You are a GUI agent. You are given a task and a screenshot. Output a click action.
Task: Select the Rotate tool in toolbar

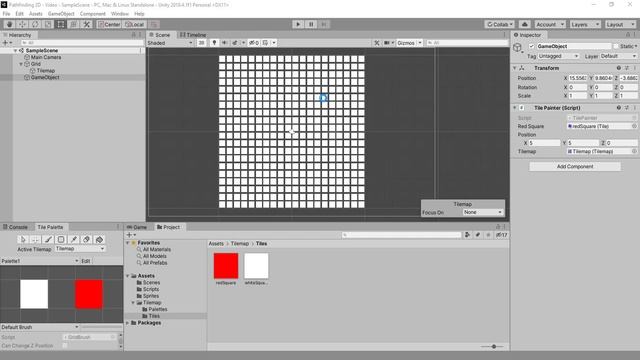click(x=35, y=24)
